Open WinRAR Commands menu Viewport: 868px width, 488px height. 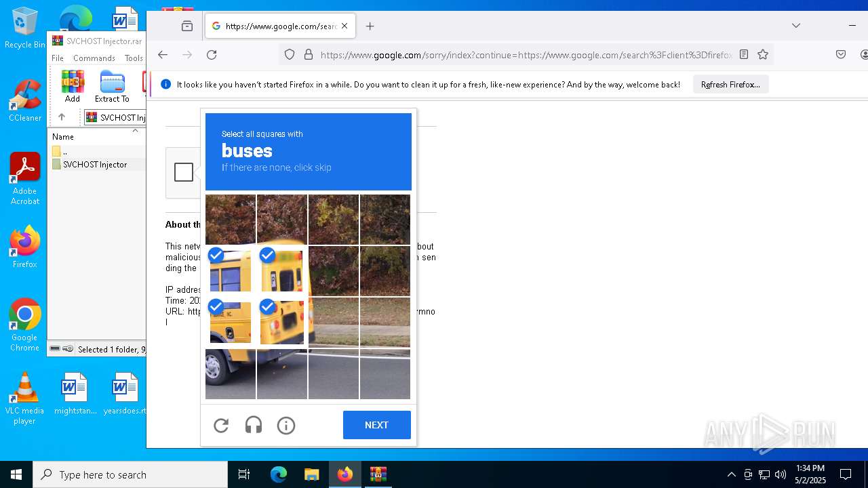(x=94, y=58)
